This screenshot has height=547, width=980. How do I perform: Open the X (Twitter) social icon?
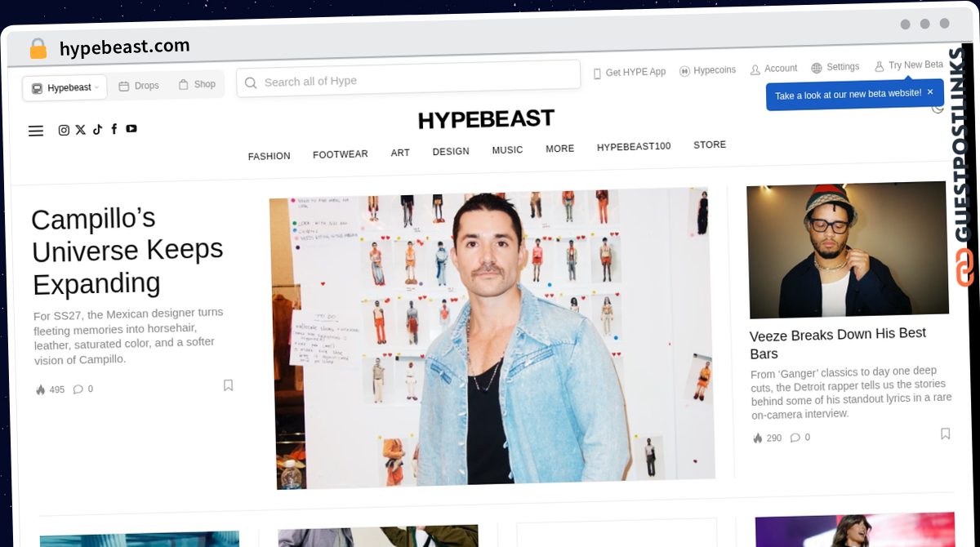tap(80, 130)
